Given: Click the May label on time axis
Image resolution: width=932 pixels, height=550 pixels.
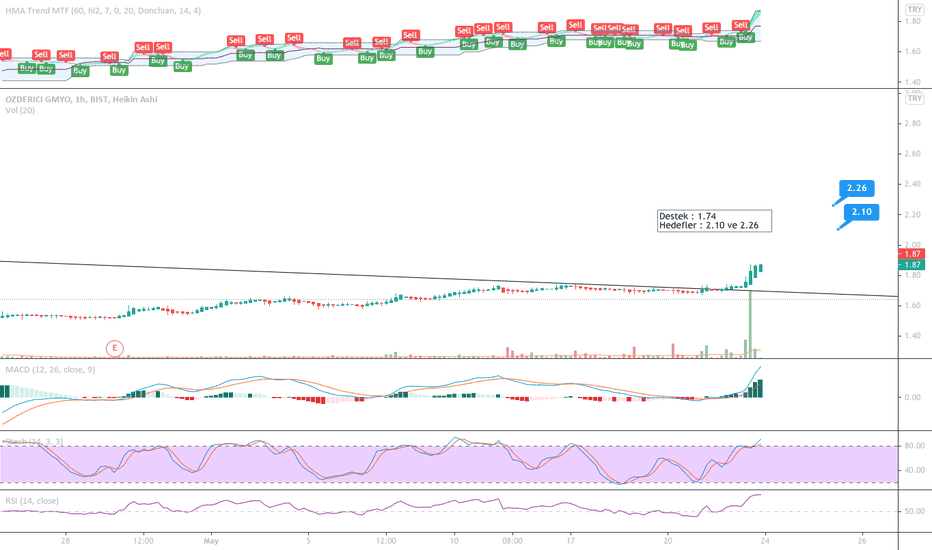Looking at the screenshot, I should [x=211, y=541].
